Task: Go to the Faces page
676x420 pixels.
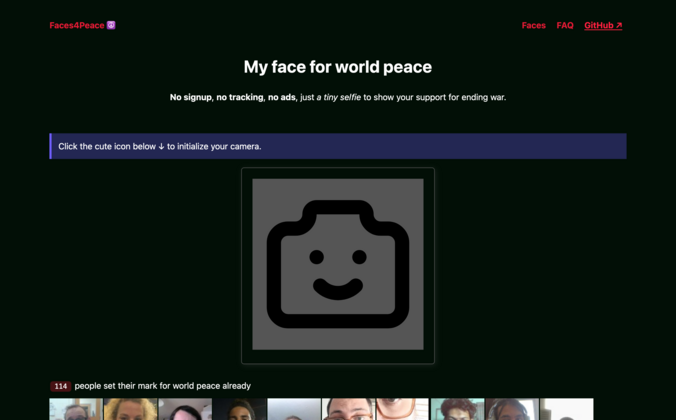Action: pos(533,25)
